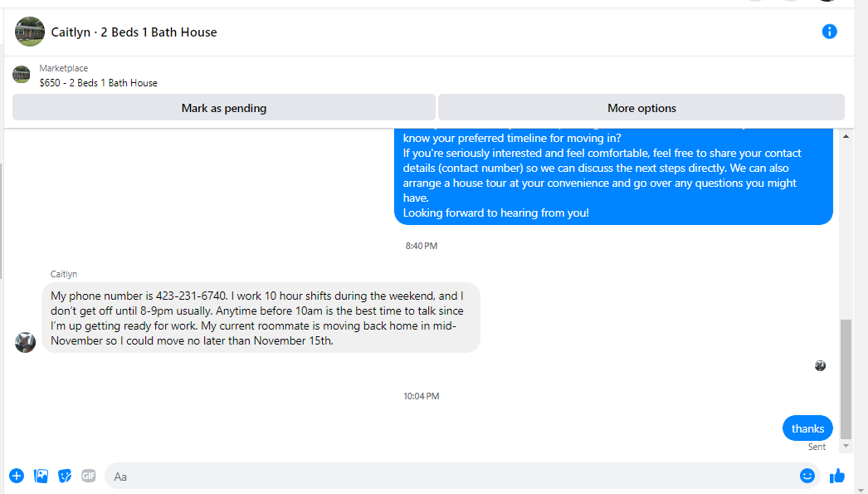The width and height of the screenshot is (868, 494).
Task: Click the sent 'thanks' message bubble
Action: (807, 428)
